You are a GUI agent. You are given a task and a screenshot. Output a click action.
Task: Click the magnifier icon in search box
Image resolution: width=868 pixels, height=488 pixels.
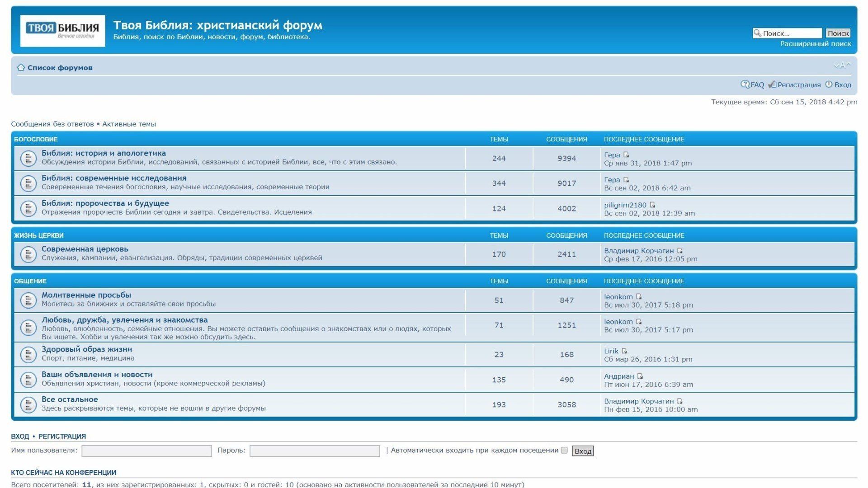[757, 33]
